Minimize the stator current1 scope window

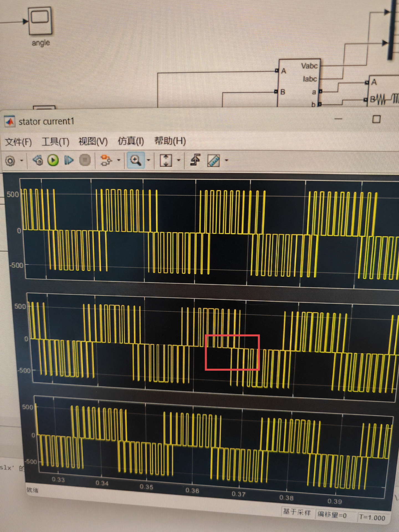pos(338,119)
